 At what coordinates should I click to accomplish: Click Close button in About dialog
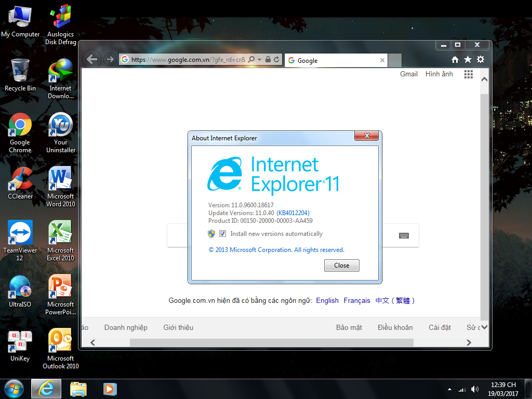pyautogui.click(x=342, y=265)
